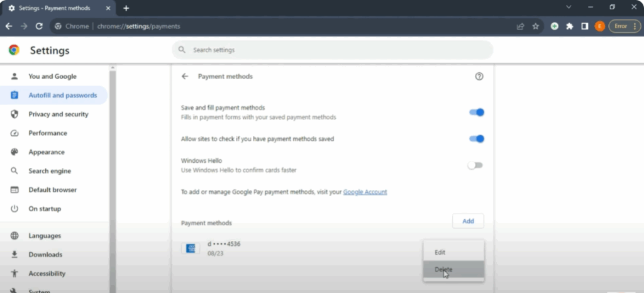Reload the page using the refresh icon
644x293 pixels.
pos(39,26)
